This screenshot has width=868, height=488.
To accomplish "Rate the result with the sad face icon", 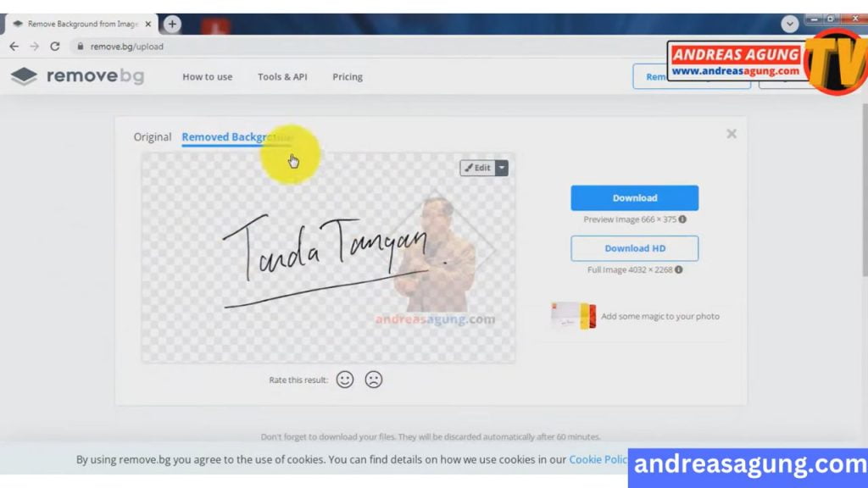I will [372, 380].
